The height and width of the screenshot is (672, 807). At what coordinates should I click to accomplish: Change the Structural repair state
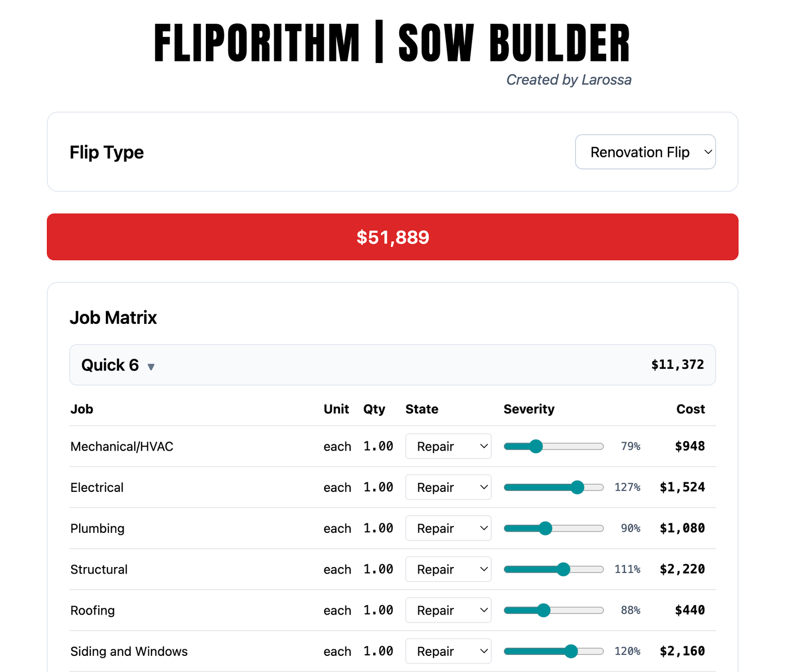coord(448,569)
